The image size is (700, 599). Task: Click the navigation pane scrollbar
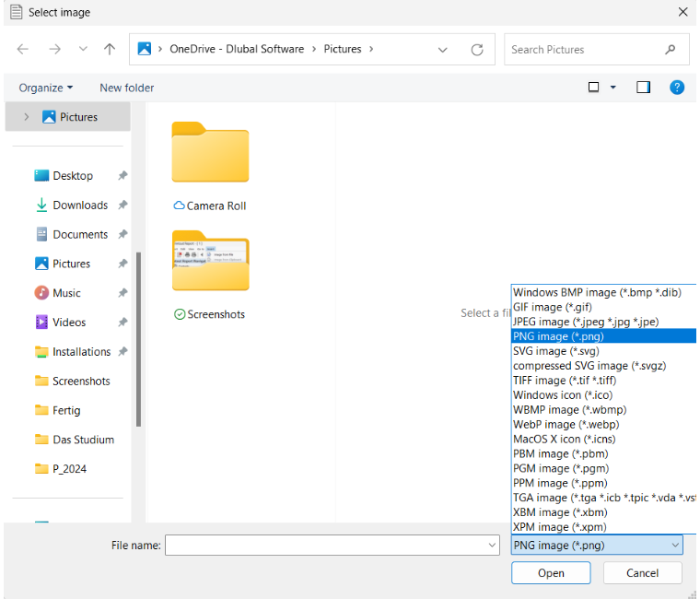tap(138, 339)
